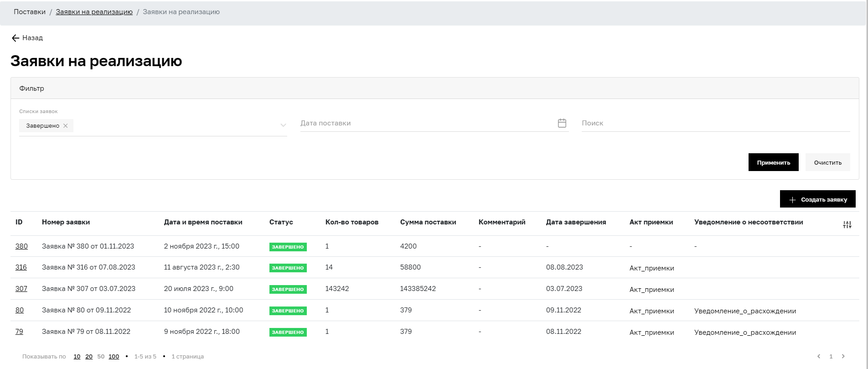This screenshot has height=369, width=868.
Task: Click sum value 58800
Action: click(410, 267)
